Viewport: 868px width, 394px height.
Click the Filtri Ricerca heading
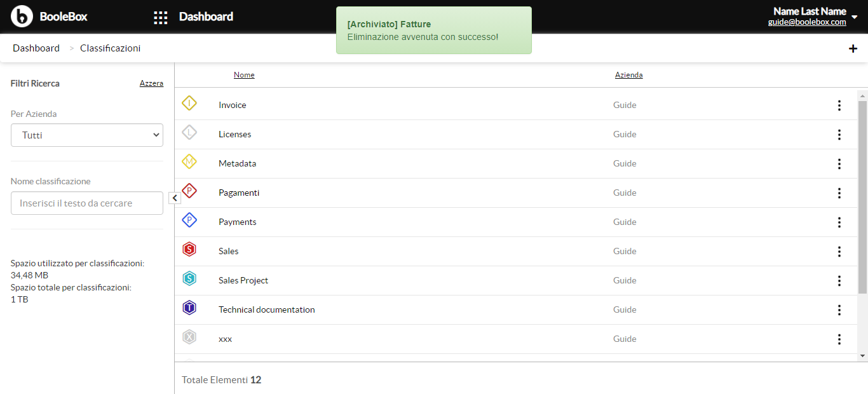coord(35,83)
